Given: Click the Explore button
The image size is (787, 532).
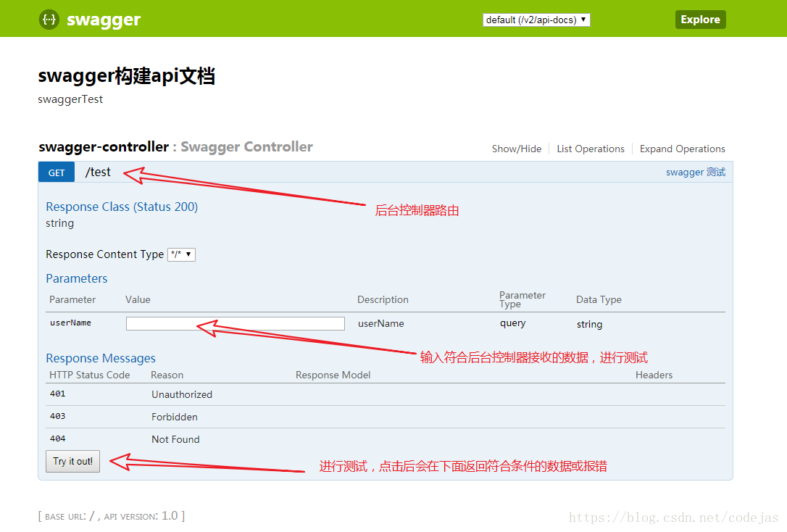Looking at the screenshot, I should click(x=700, y=20).
